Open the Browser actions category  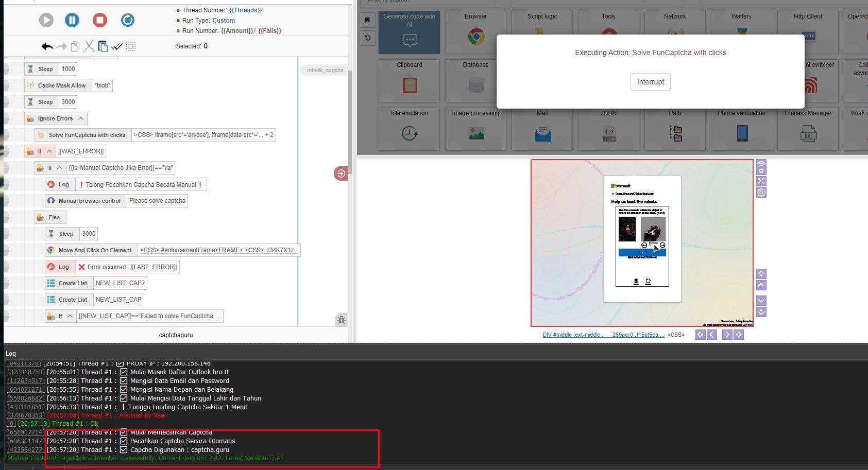[x=475, y=31]
